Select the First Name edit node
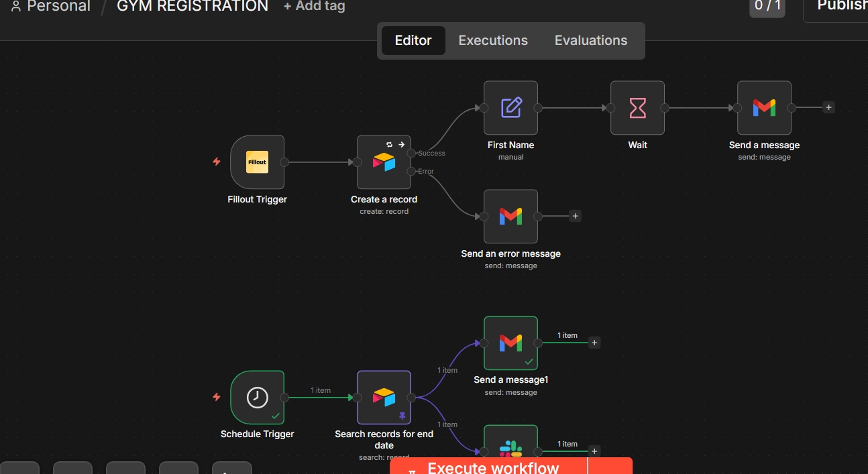Screen dimensions: 868x474 tap(510, 108)
